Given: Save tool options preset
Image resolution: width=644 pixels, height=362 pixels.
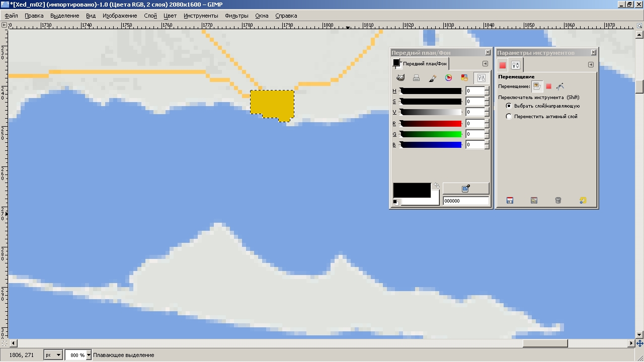Looking at the screenshot, I should [510, 201].
